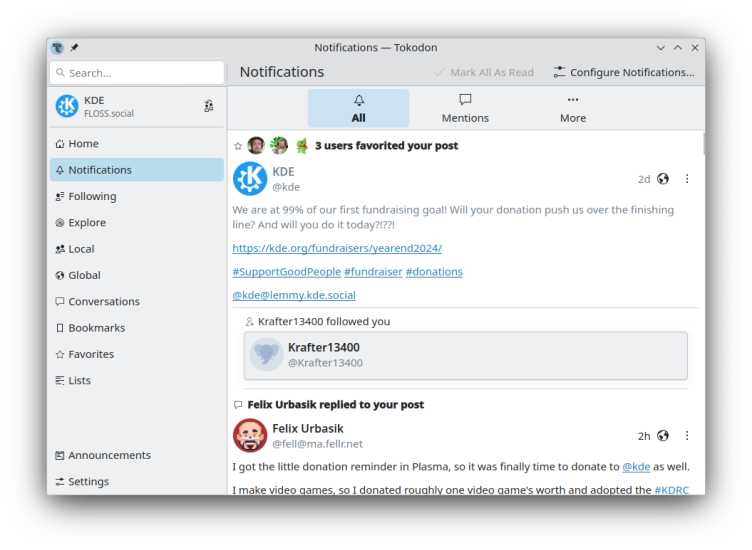752x550 pixels.
Task: Open the three-dot menu on KDE post
Action: 687,179
